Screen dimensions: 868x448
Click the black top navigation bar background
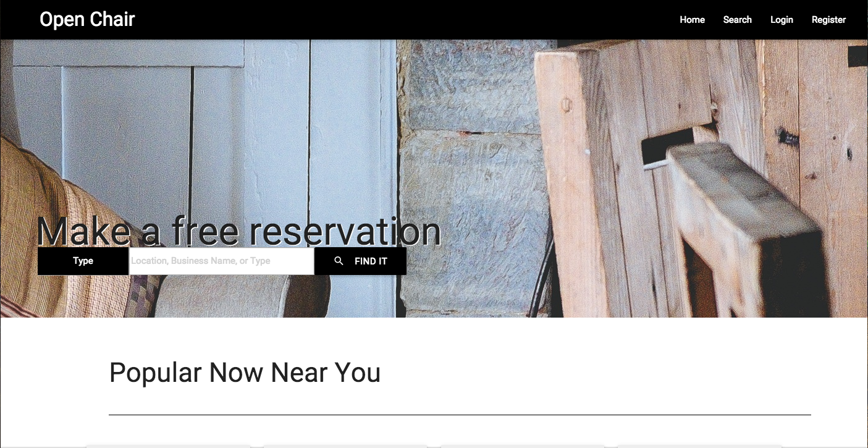coord(402,20)
